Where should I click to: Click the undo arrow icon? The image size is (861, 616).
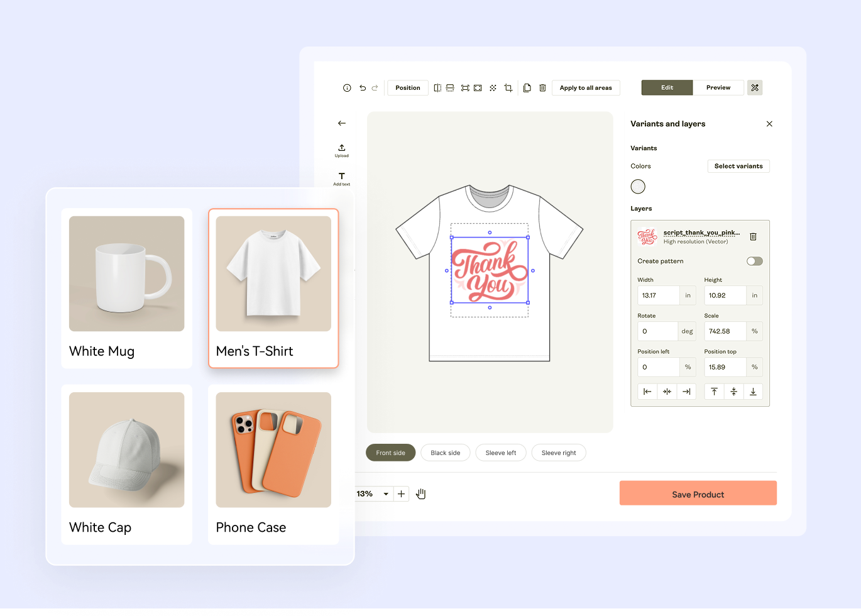pyautogui.click(x=363, y=88)
